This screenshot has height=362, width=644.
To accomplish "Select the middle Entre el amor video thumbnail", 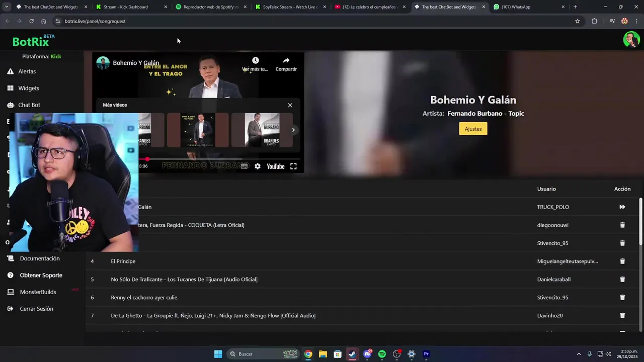I will pos(198,130).
